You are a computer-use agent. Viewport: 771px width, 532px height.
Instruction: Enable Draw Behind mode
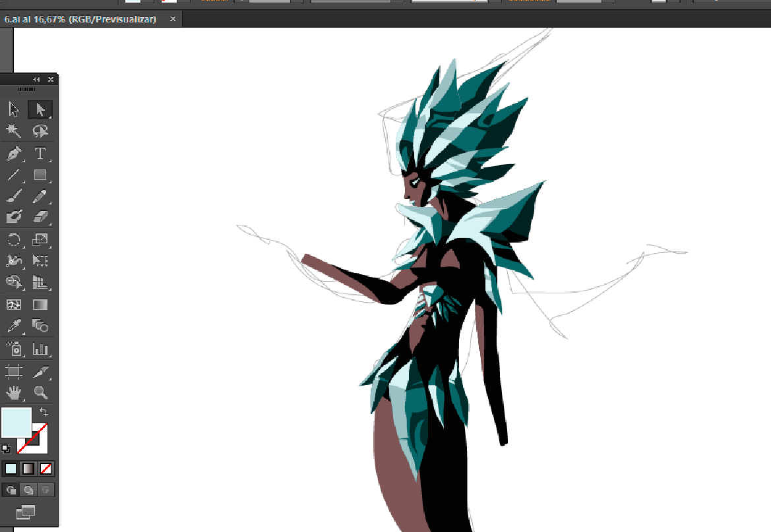pos(28,490)
